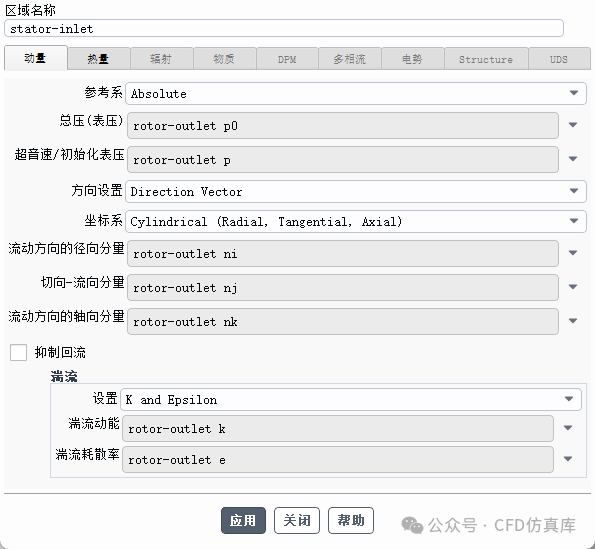Switch to the 物质 tab
This screenshot has height=549, width=595.
224,59
